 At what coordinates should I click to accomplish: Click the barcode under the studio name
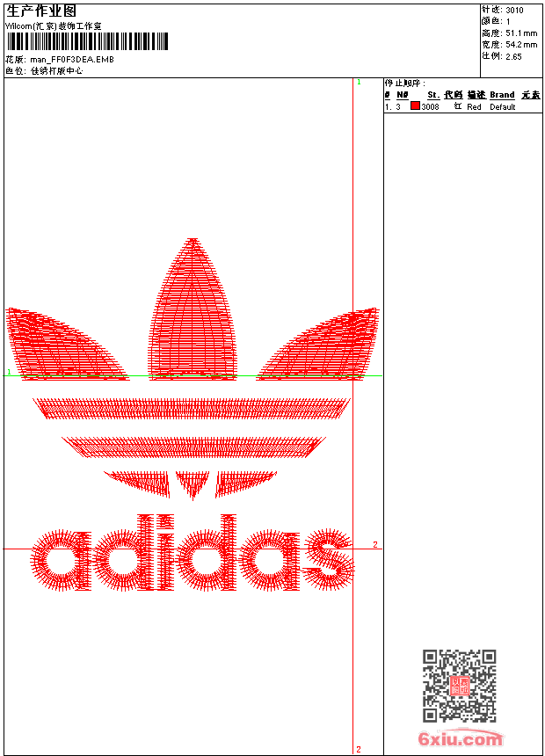[87, 41]
